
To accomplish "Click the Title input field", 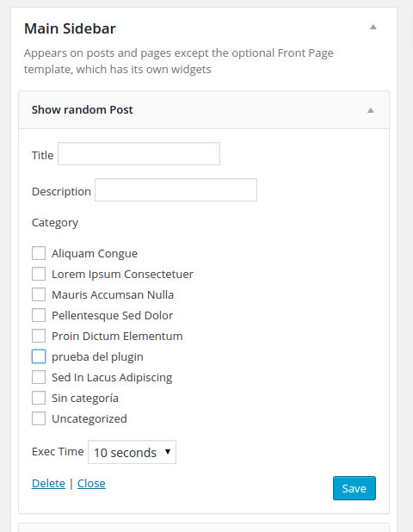I will (139, 154).
